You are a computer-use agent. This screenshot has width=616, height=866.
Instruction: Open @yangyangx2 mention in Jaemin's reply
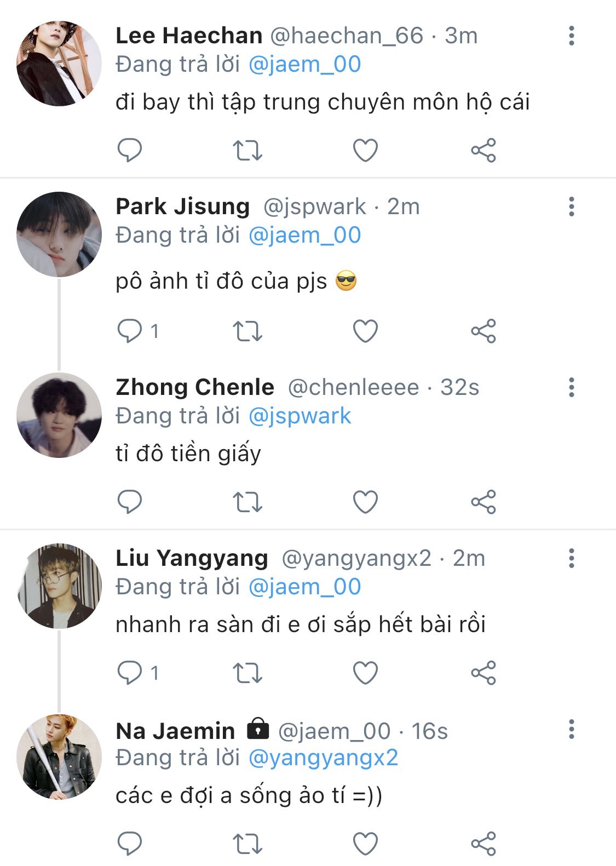point(323,758)
